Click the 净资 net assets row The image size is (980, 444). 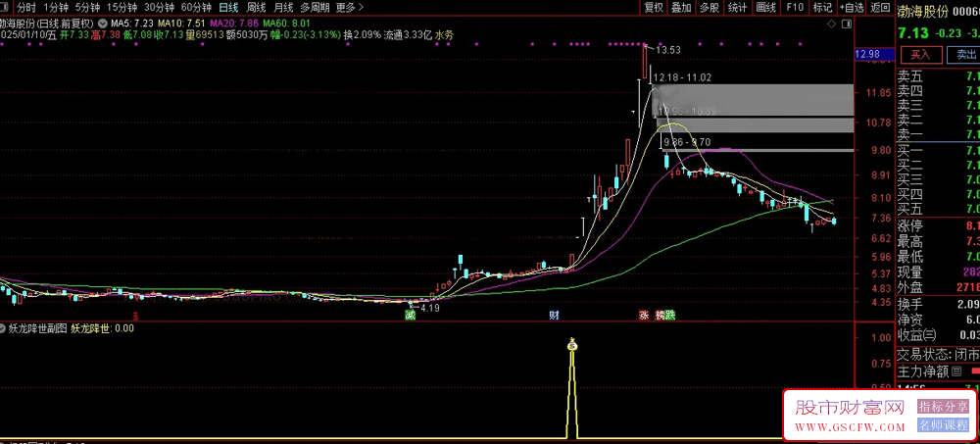938,320
